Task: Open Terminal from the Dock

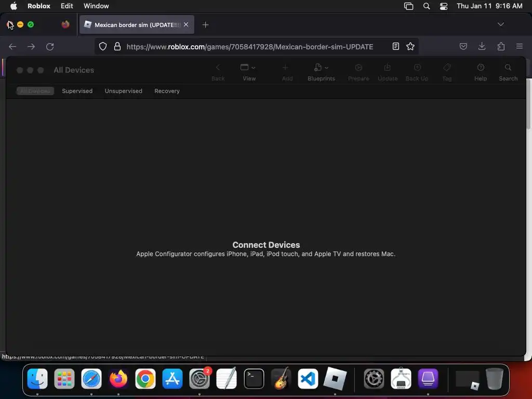Action: [254, 379]
